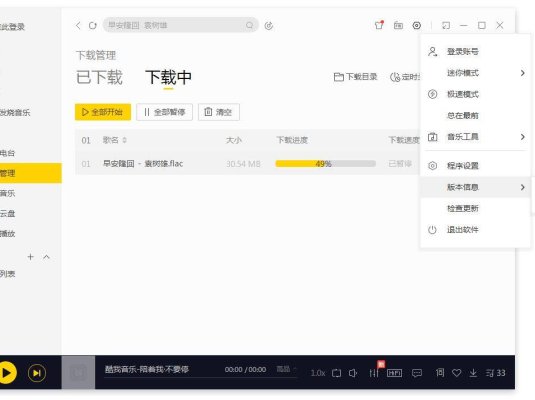Viewport: 535px width, 400px height.
Task: Sort by 歌名 column arrows
Action: click(x=125, y=140)
